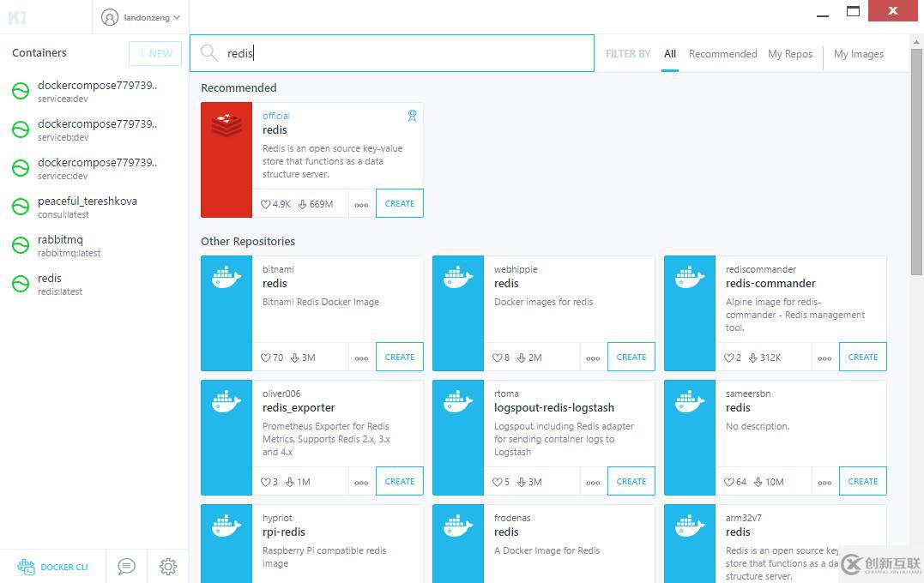Click the official redis logo thumbnail
This screenshot has height=583, width=924.
tap(226, 159)
